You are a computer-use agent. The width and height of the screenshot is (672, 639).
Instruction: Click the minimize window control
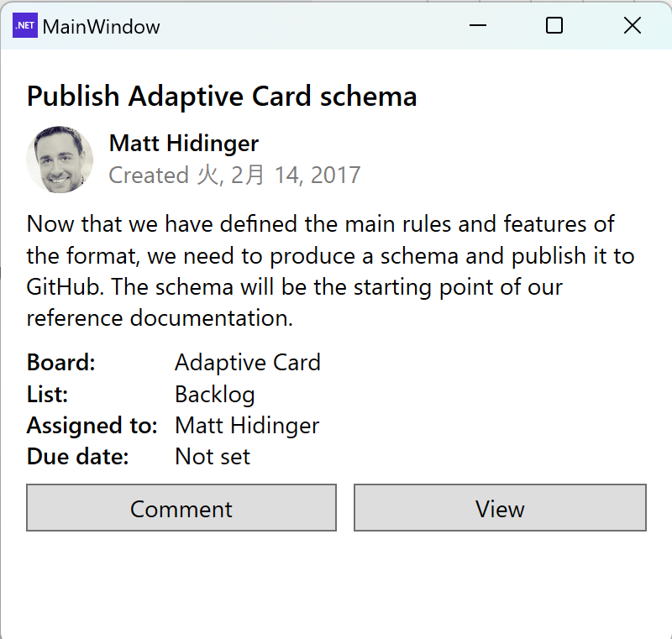point(477,26)
